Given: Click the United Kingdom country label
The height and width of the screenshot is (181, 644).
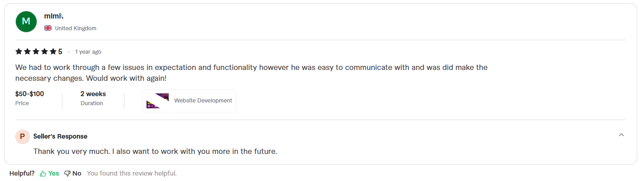Looking at the screenshot, I should [76, 28].
